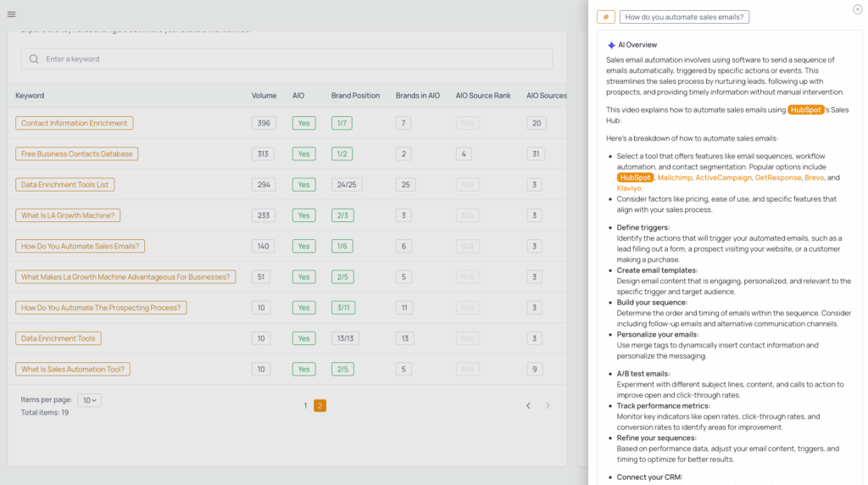Screen dimensions: 868x485
Task: Click Total items: 19 text
Action: tap(45, 412)
